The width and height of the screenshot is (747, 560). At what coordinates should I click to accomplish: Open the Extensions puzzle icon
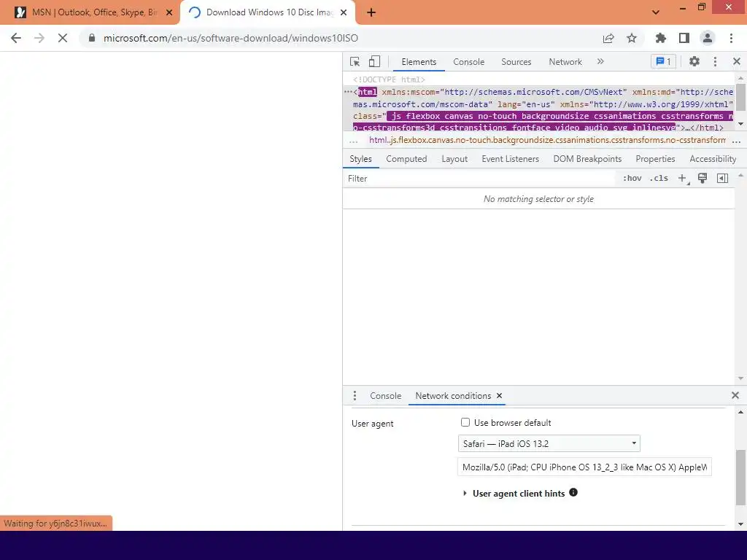[661, 38]
